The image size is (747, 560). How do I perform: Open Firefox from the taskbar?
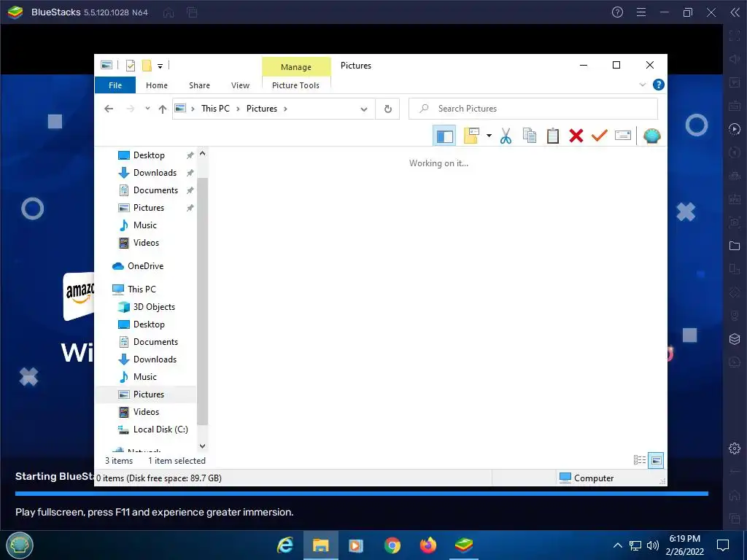coord(427,545)
